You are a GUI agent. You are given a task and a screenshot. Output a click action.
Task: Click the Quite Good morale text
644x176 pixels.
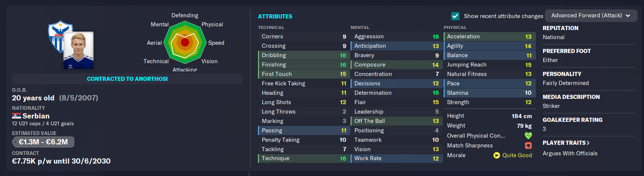pos(517,155)
